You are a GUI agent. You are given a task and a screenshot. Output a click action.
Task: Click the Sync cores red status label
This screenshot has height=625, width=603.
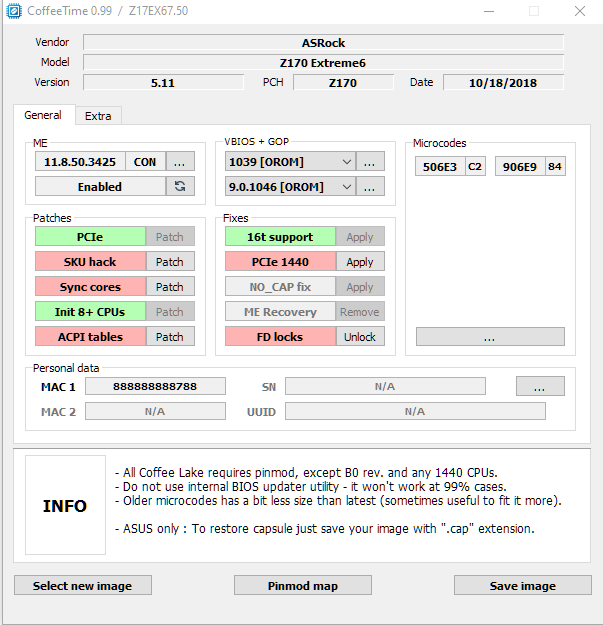90,287
